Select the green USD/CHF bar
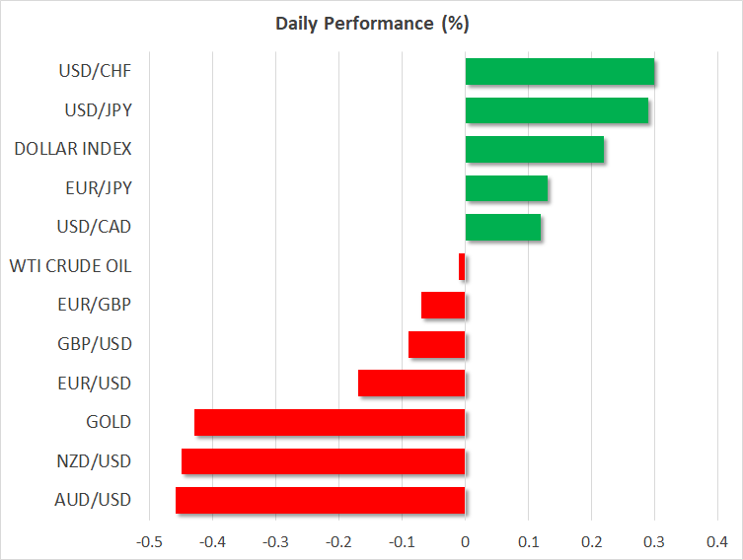Screen dimensions: 743x560 tap(559, 72)
